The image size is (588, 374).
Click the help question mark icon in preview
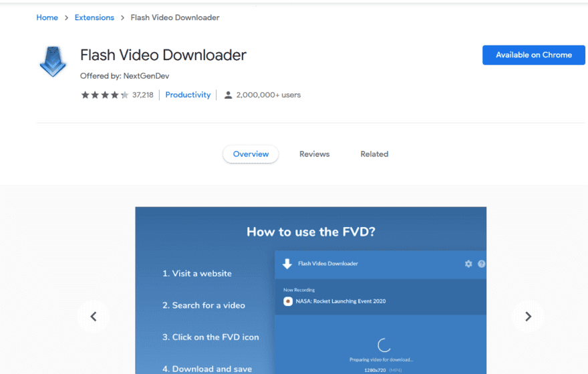click(x=482, y=264)
